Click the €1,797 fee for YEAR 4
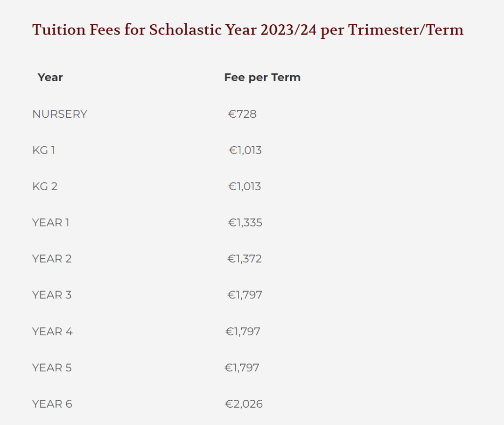The width and height of the screenshot is (504, 425). coord(243,332)
